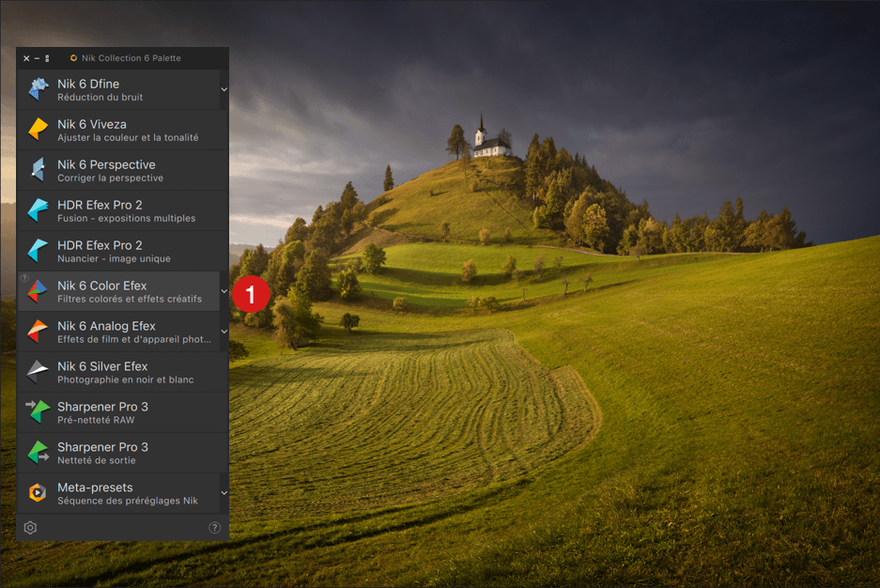Launch Nik 6 Dfine via its icon
The image size is (880, 588).
point(39,90)
